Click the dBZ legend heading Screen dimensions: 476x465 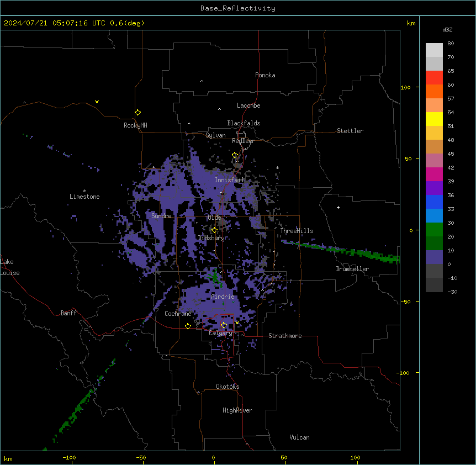tap(447, 30)
